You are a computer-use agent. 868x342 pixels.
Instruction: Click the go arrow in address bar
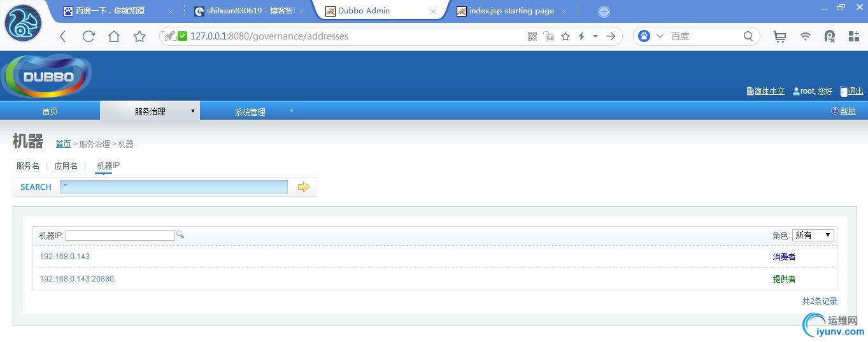pos(611,36)
